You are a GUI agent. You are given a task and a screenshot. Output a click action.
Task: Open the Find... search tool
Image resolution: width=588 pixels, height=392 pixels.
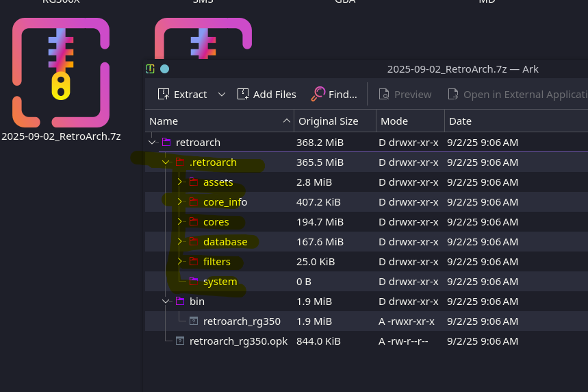tap(334, 95)
